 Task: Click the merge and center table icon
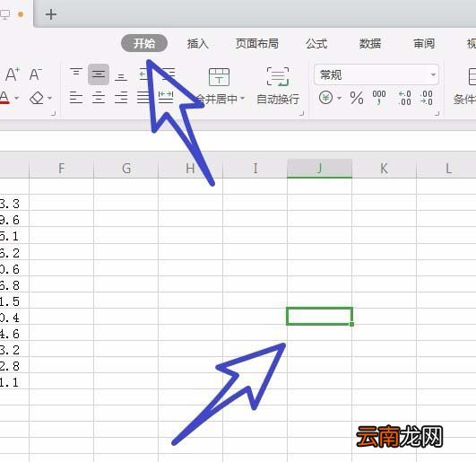coord(219,77)
